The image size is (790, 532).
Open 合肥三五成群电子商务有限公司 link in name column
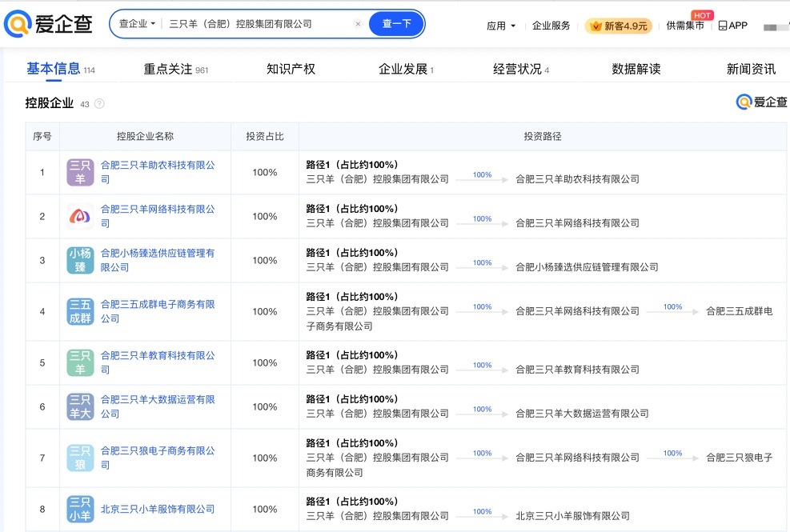click(158, 311)
